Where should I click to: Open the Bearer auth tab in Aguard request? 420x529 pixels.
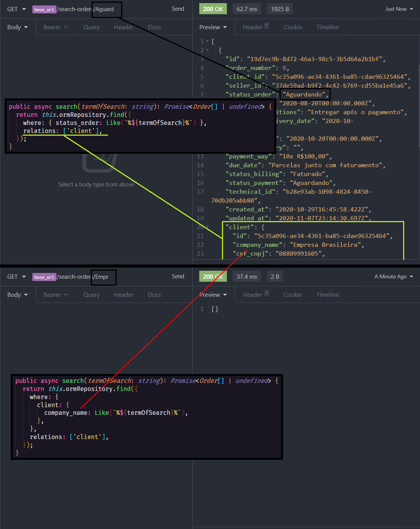pos(55,27)
